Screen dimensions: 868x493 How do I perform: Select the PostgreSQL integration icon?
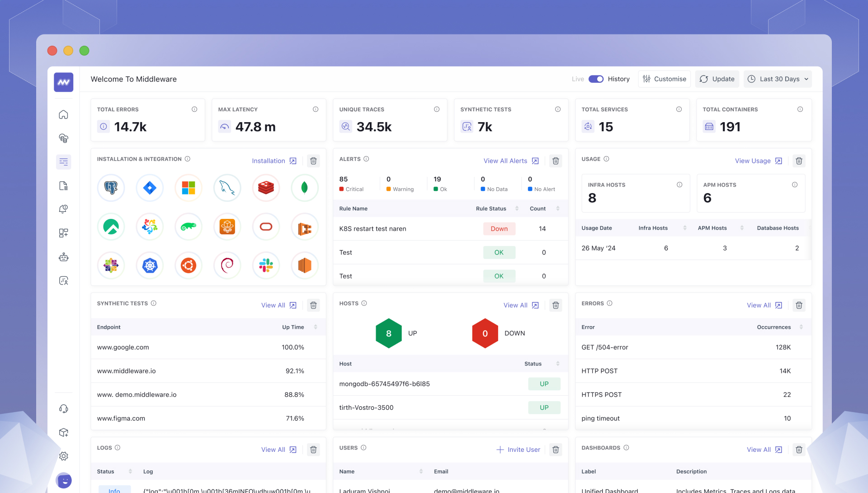click(111, 188)
